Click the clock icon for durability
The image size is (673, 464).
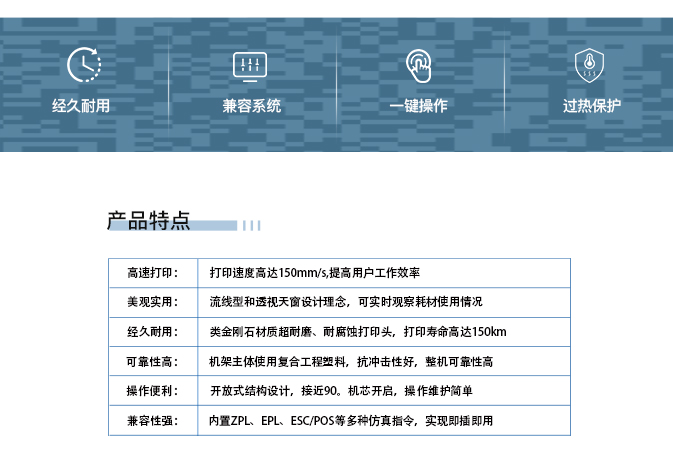tap(84, 65)
